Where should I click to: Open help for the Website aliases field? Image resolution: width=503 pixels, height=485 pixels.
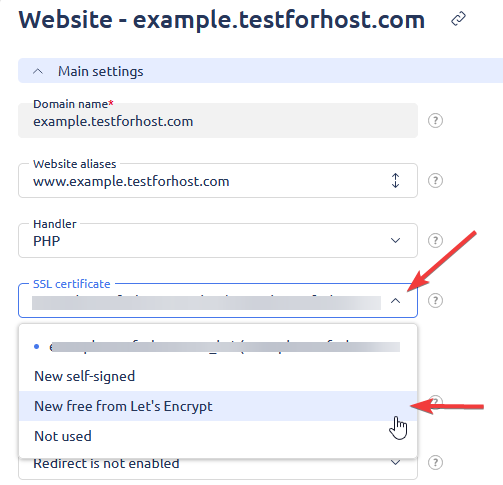[435, 181]
